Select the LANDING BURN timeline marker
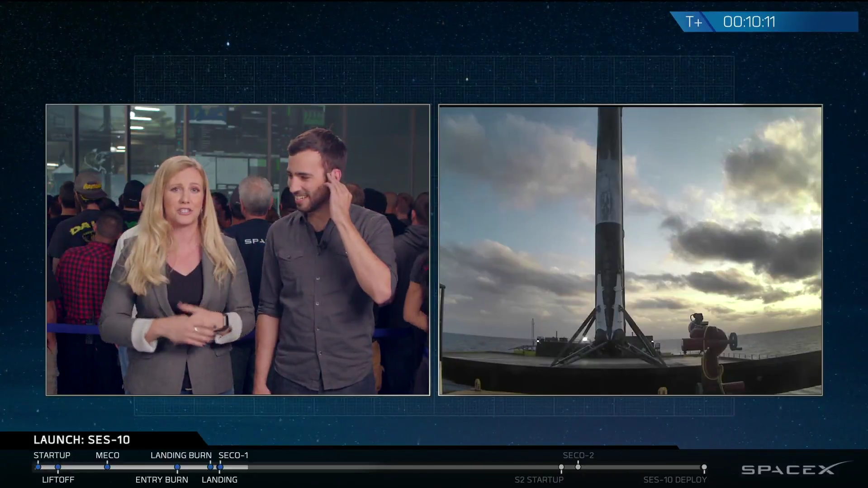 tap(210, 467)
